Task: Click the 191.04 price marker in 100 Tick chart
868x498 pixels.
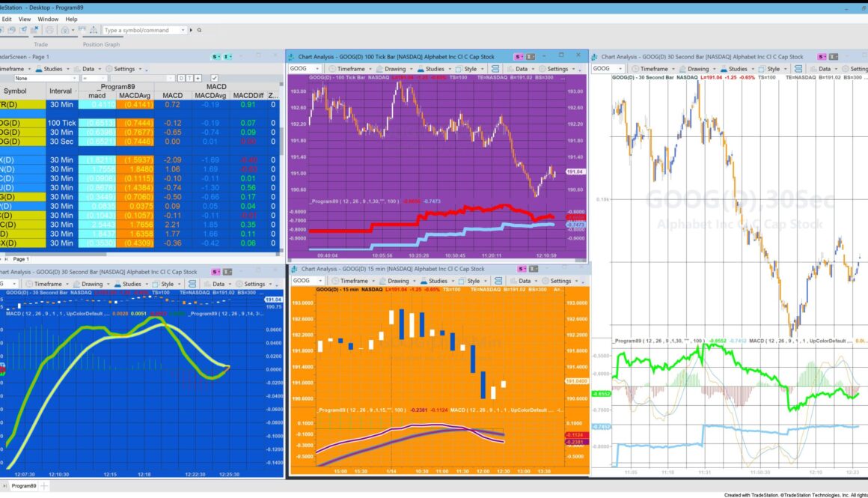Action: click(x=575, y=171)
